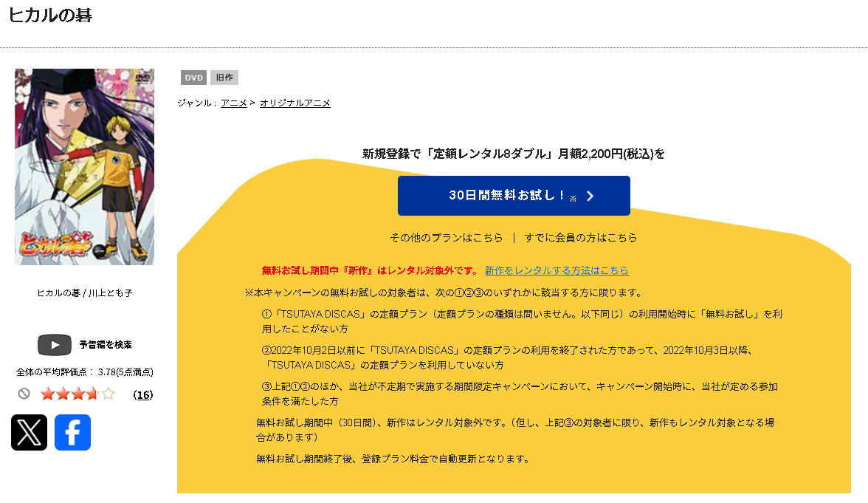Click the 旧作 label badge
This screenshot has width=868, height=503.
(224, 78)
